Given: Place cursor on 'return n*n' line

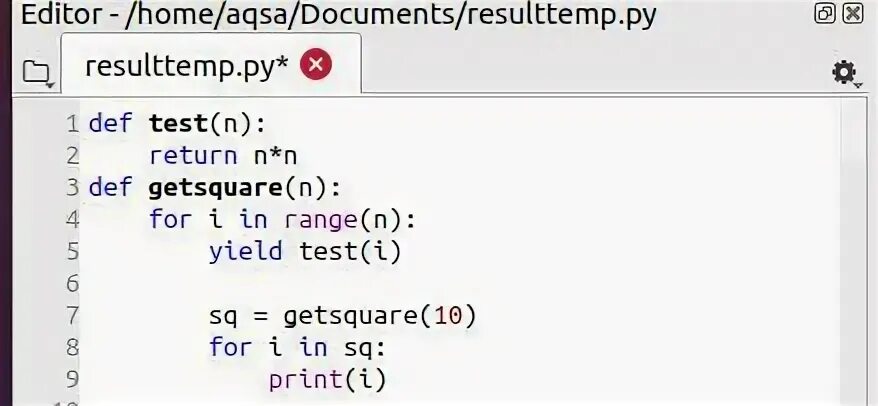Looking at the screenshot, I should tap(223, 156).
